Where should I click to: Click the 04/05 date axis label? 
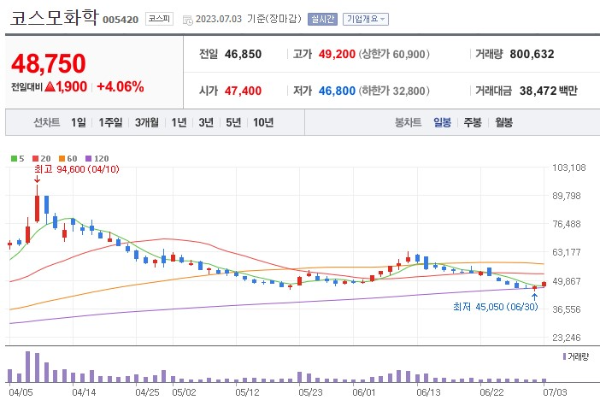point(21,392)
